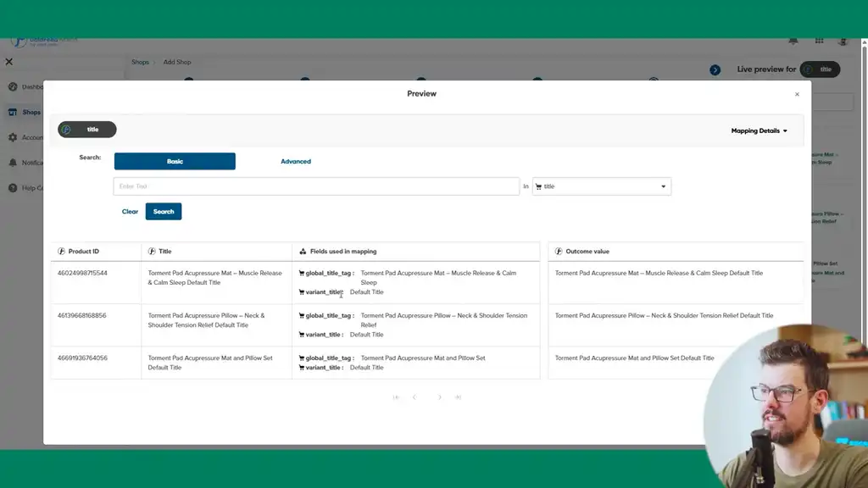Expand the Mapping Details dropdown
The height and width of the screenshot is (488, 868).
[759, 130]
